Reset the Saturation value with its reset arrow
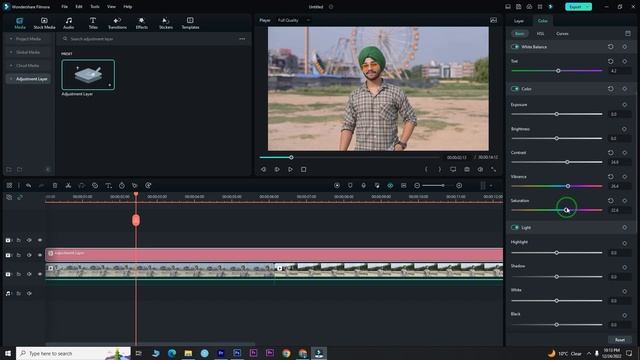This screenshot has width=640, height=360. pos(611,200)
